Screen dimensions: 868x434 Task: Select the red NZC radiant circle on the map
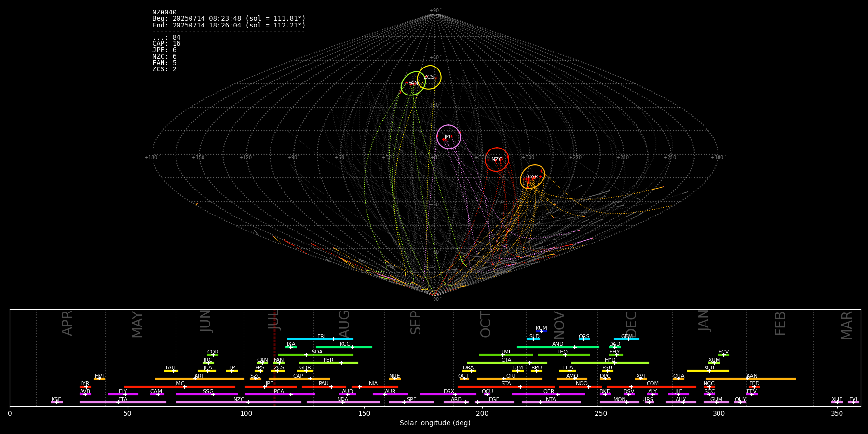(497, 159)
